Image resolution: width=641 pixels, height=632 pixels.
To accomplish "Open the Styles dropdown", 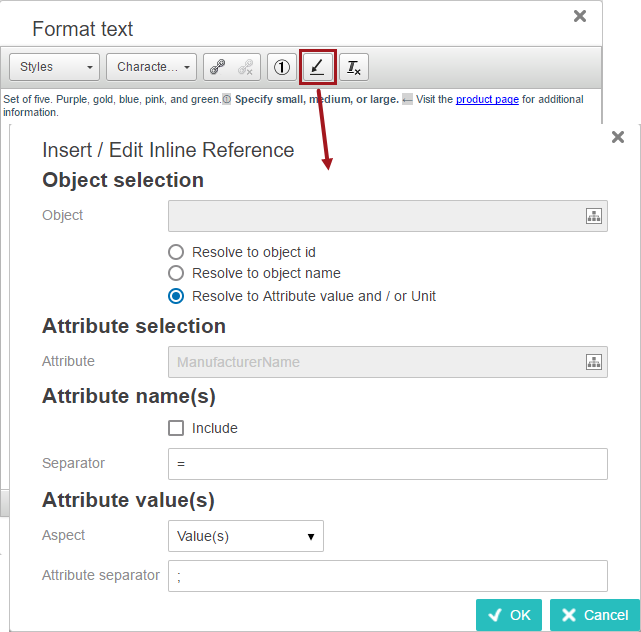I will click(55, 67).
